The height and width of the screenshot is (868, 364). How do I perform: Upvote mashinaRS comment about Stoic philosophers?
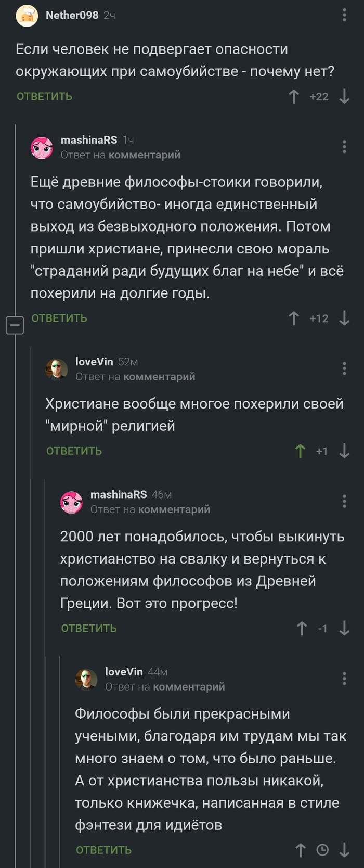point(294,318)
